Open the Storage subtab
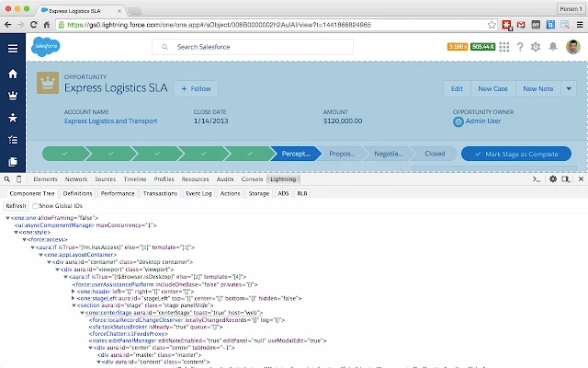Viewport: 588px width, 368px height. [259, 193]
